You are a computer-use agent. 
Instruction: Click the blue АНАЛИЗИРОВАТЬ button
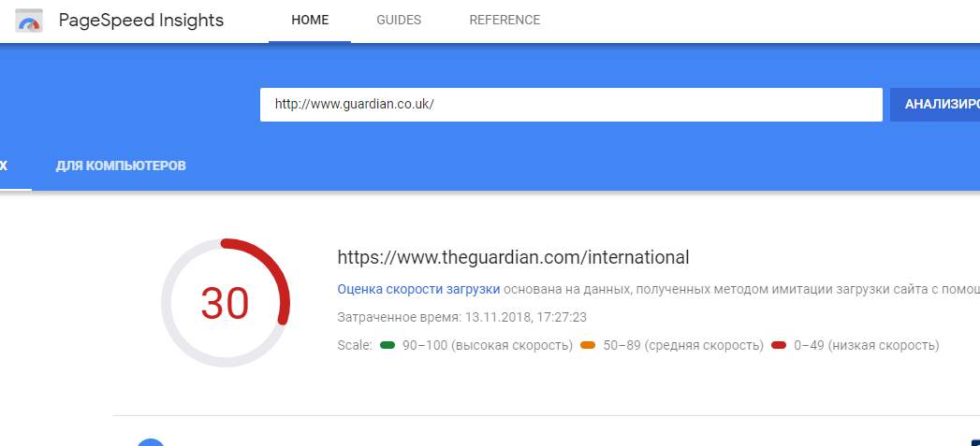(935, 105)
